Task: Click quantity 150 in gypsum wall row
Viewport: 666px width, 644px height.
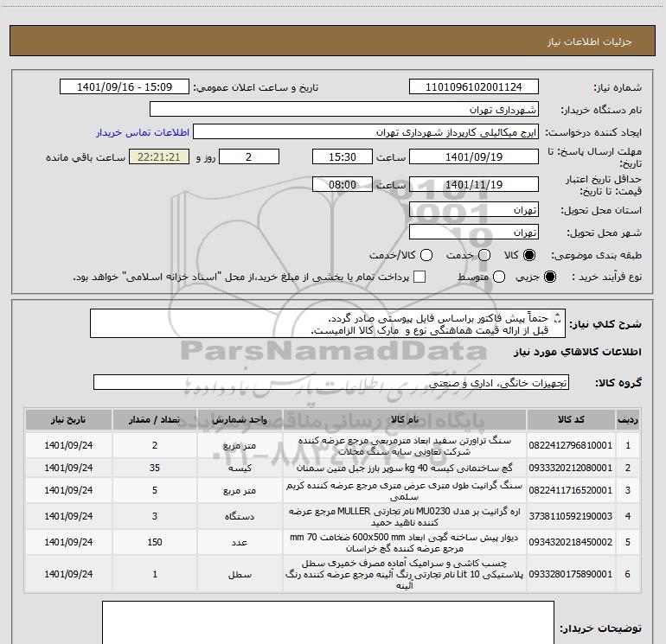Action: coord(155,542)
